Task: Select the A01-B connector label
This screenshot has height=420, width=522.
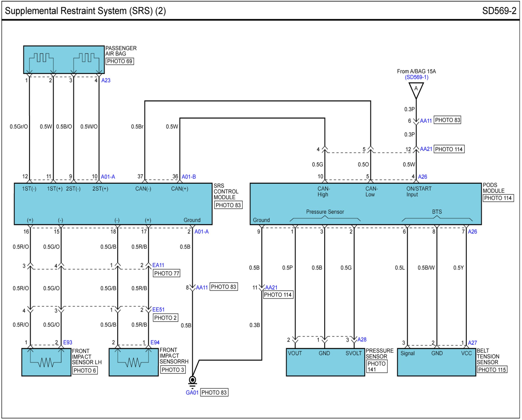Action: [189, 177]
